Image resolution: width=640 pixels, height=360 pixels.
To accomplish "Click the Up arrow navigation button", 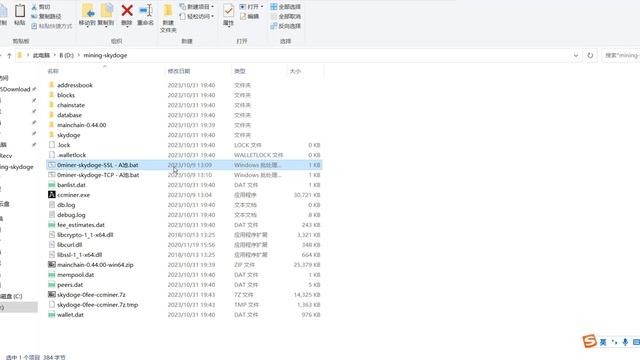I will click(9, 56).
